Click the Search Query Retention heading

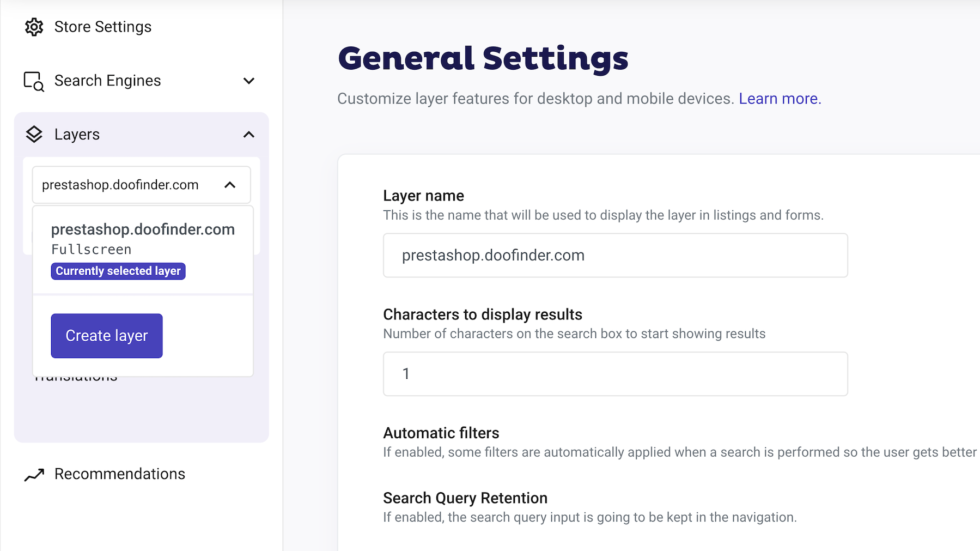click(465, 498)
